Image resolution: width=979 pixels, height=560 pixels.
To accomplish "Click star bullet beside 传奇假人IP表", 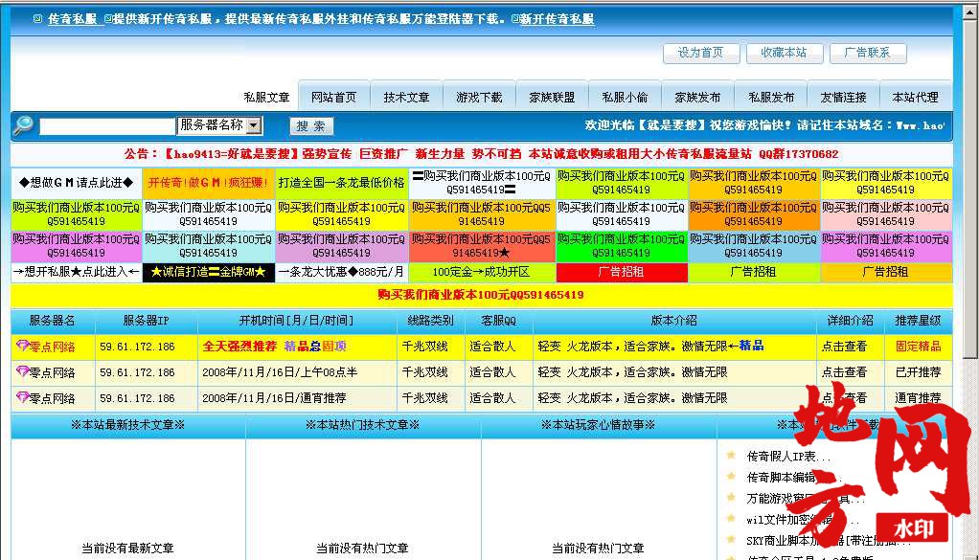I will tap(731, 456).
